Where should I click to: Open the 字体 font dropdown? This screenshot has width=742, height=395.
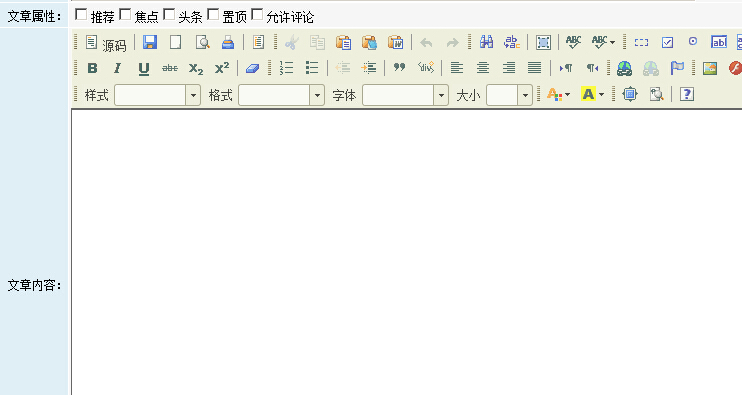pyautogui.click(x=406, y=95)
